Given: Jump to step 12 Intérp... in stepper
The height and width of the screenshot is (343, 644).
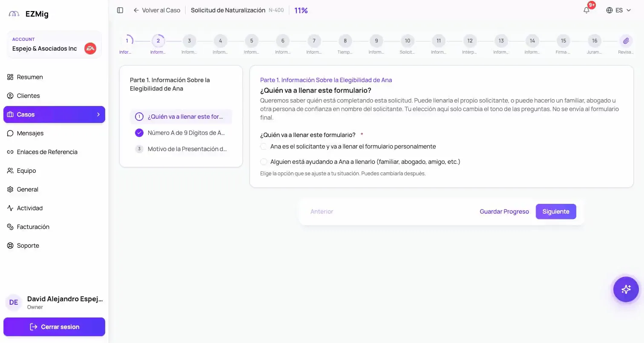Looking at the screenshot, I should coord(470,41).
